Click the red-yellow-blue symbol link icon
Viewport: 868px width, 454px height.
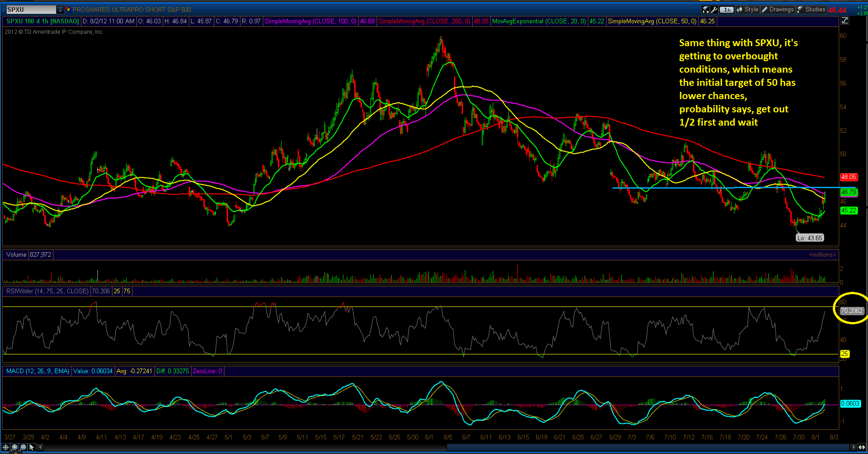click(68, 10)
